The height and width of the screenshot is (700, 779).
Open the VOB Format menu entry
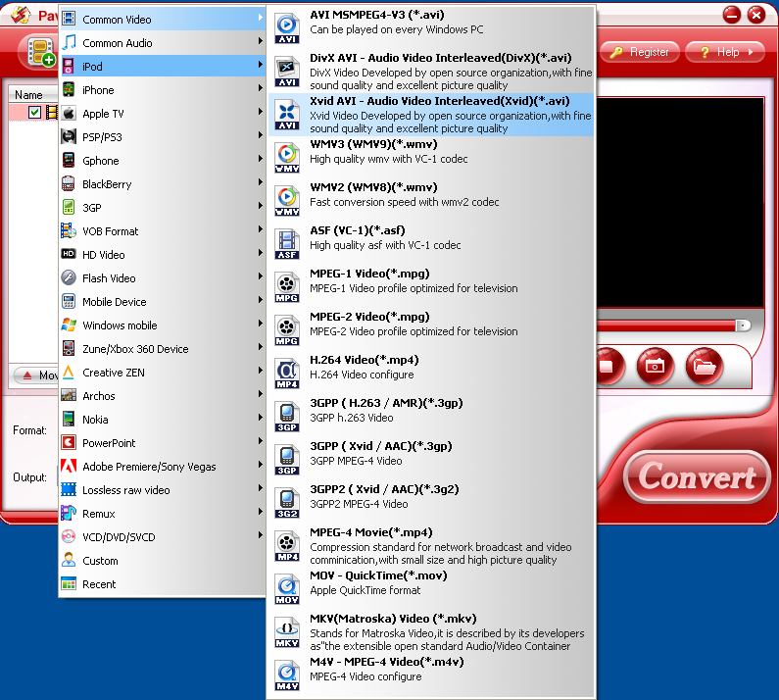pyautogui.click(x=162, y=231)
